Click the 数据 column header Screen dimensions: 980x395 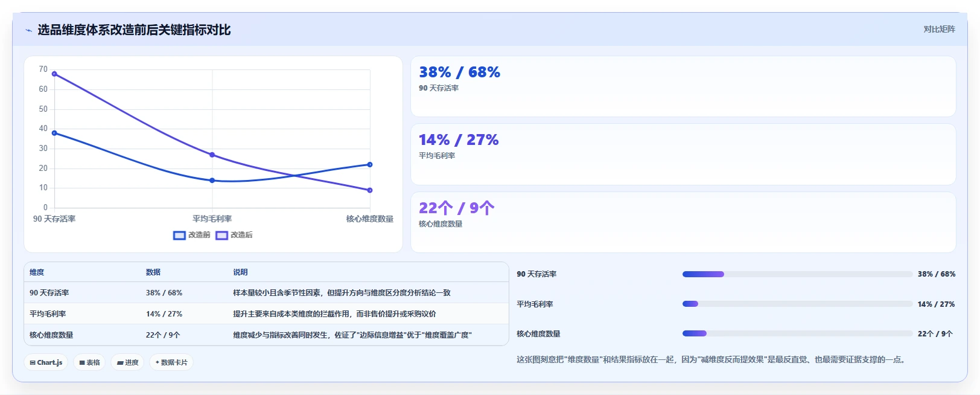153,272
